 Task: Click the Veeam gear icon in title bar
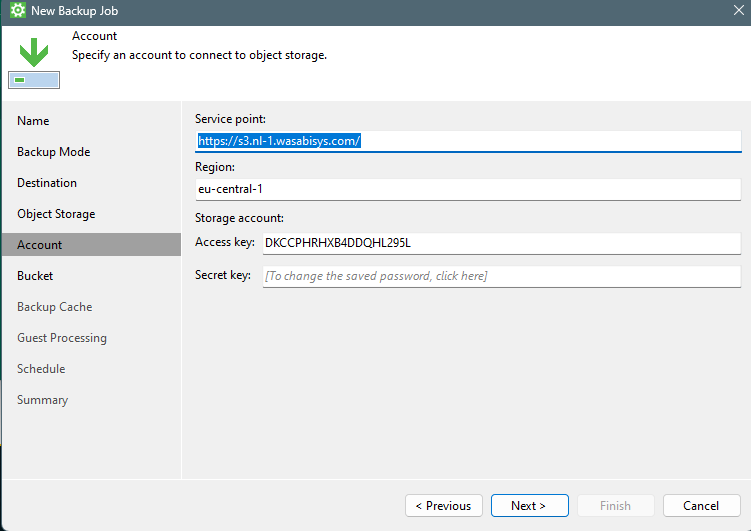click(x=17, y=11)
